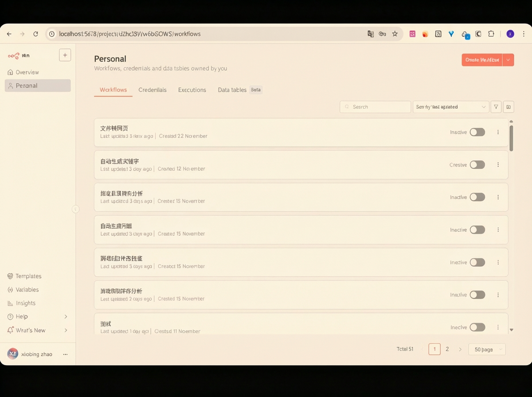Create a new workflow with the red button

[482, 59]
